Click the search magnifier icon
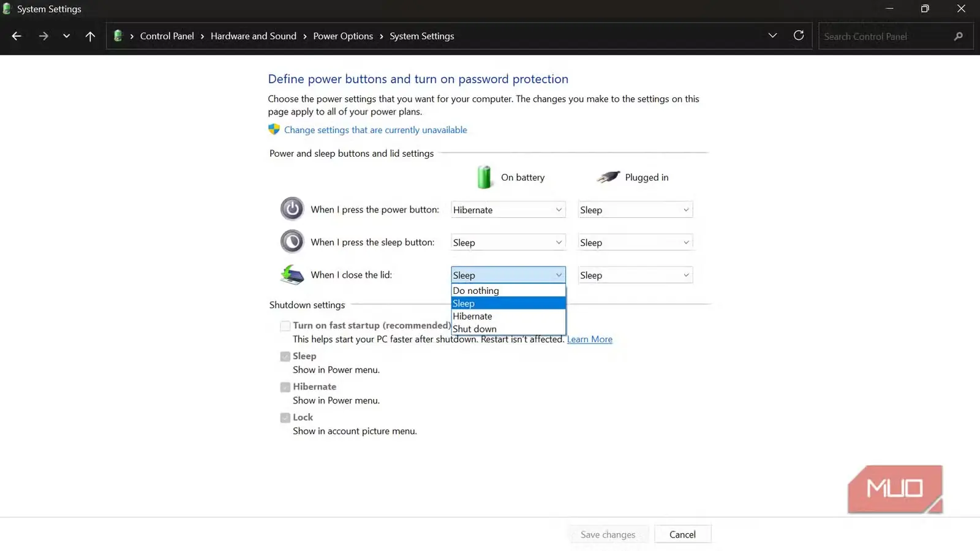The height and width of the screenshot is (551, 980). point(959,36)
